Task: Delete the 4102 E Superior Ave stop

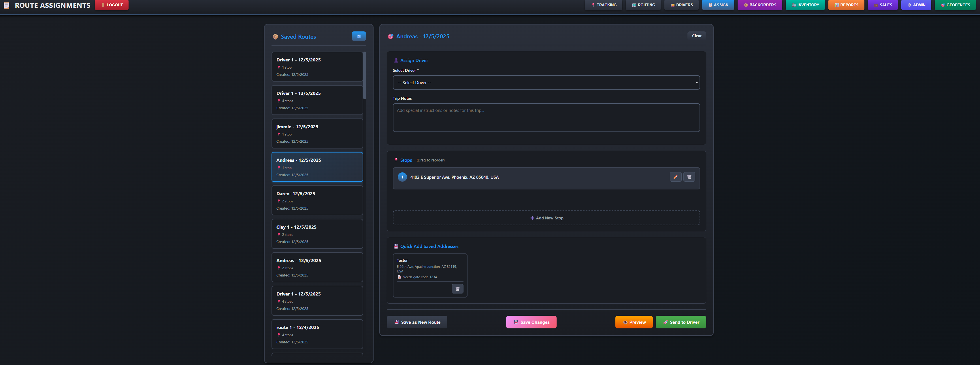Action: pos(689,177)
